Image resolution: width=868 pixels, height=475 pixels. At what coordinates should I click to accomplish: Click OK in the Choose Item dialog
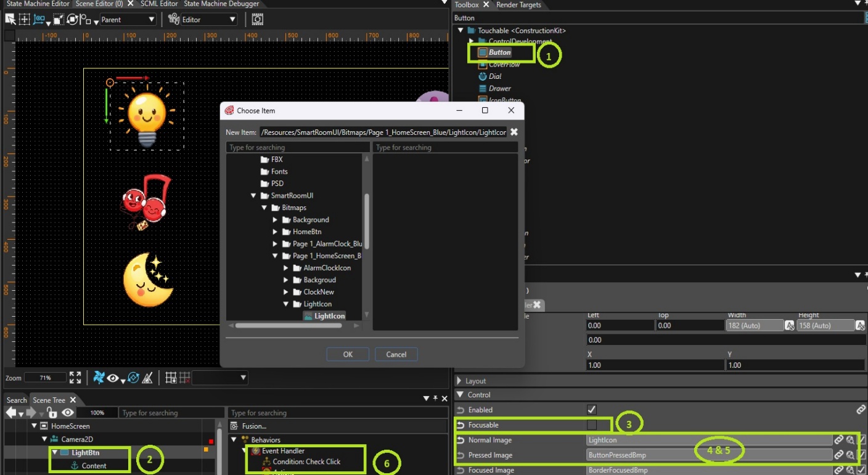pyautogui.click(x=348, y=354)
